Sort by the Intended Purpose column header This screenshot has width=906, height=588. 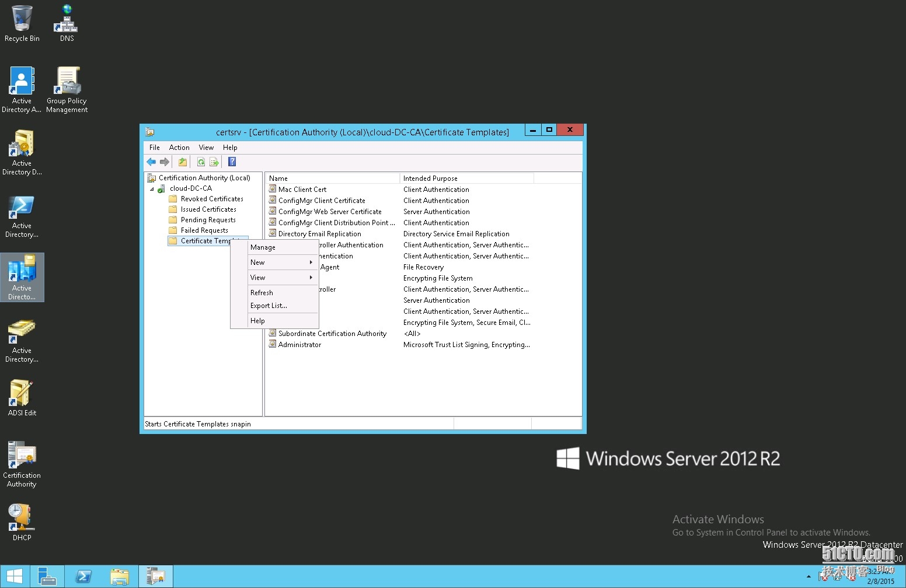tap(467, 178)
